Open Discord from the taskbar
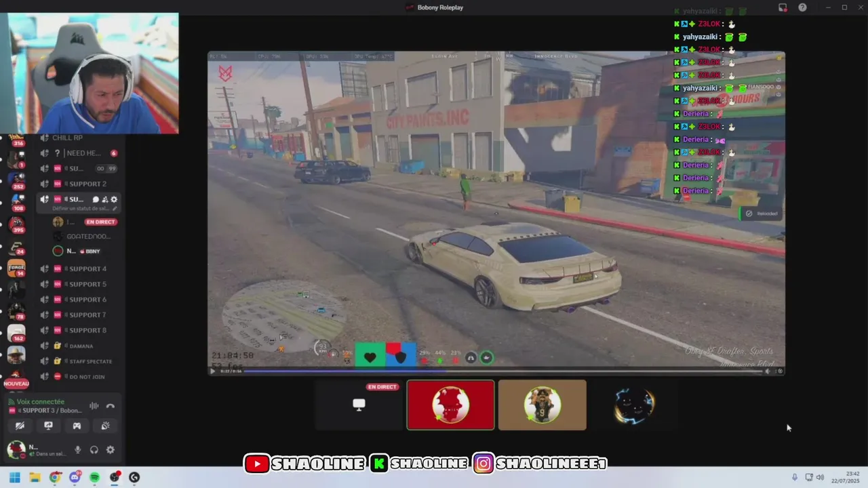Screen dimensions: 868x488 click(75, 477)
